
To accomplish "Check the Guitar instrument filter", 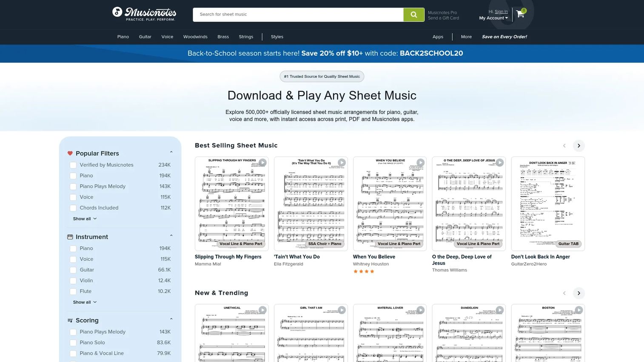I will [x=73, y=270].
